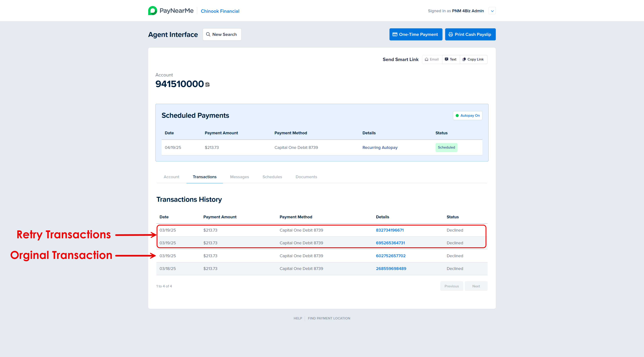Image resolution: width=644 pixels, height=357 pixels.
Task: Click the New Search magnifier button
Action: click(222, 35)
